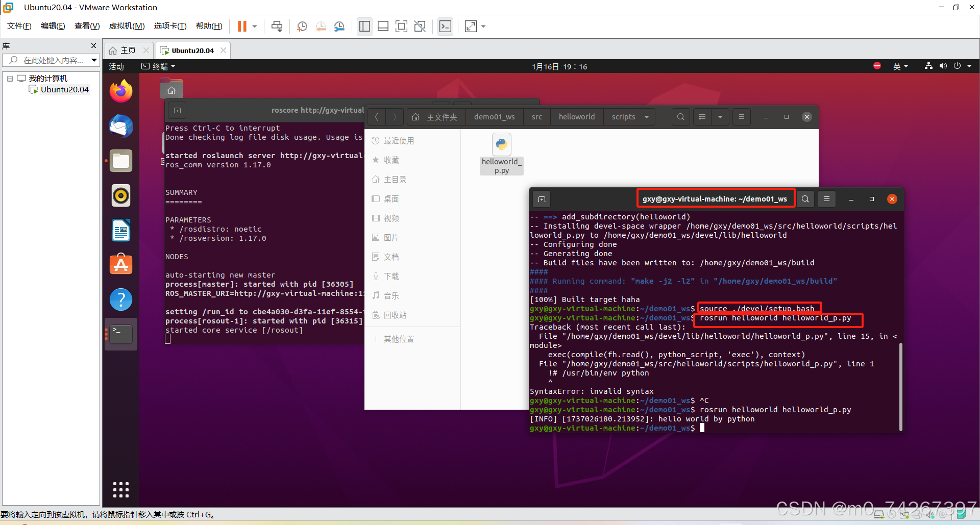Screen dimensions: 980x525
Task: Open the VMware console view icon
Action: (x=445, y=26)
